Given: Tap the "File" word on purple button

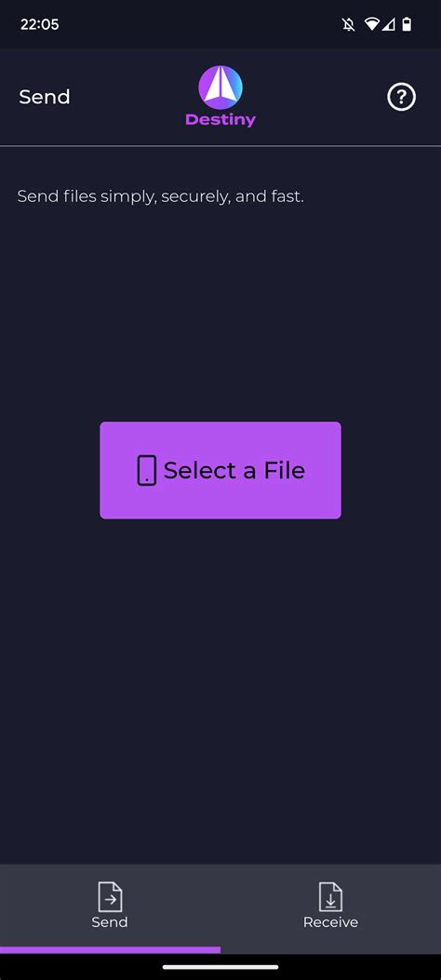Looking at the screenshot, I should pos(284,470).
